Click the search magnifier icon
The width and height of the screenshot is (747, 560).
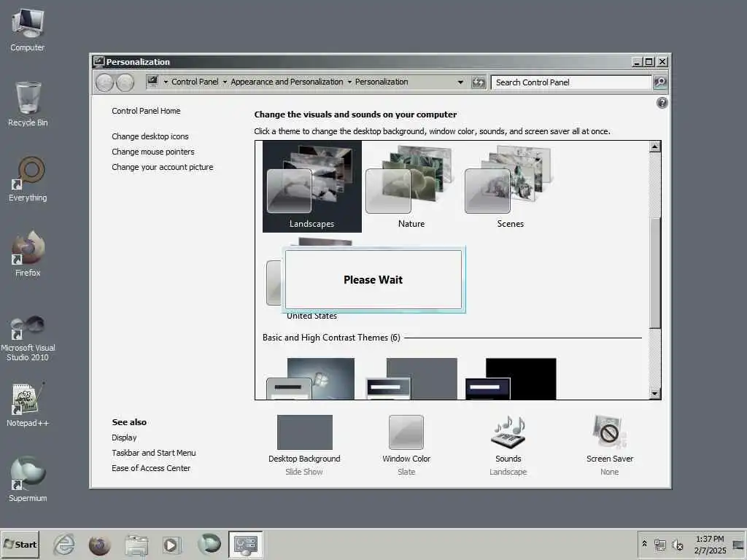click(x=659, y=82)
